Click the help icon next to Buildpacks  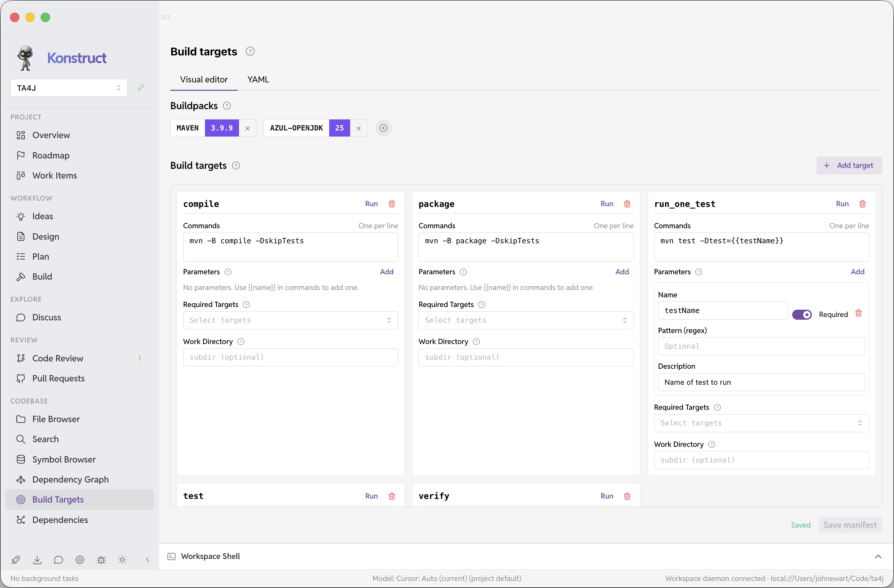pyautogui.click(x=227, y=106)
